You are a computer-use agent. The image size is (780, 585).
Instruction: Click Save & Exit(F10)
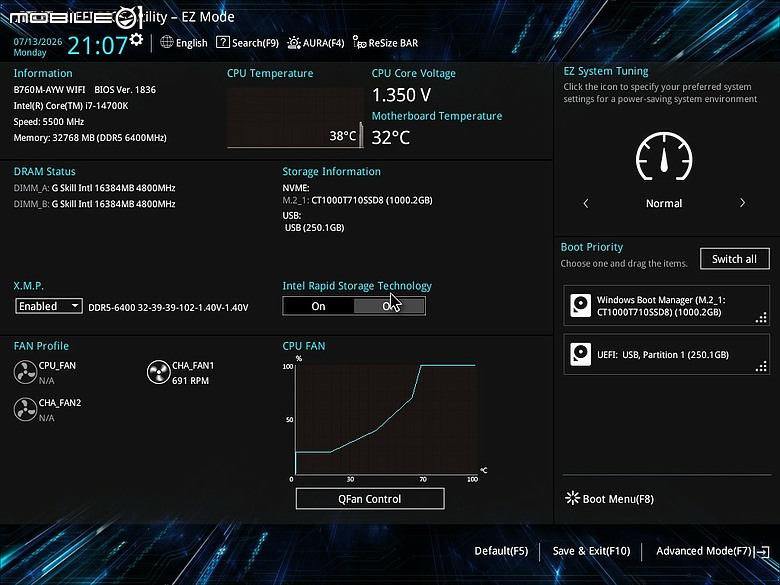[x=591, y=551]
